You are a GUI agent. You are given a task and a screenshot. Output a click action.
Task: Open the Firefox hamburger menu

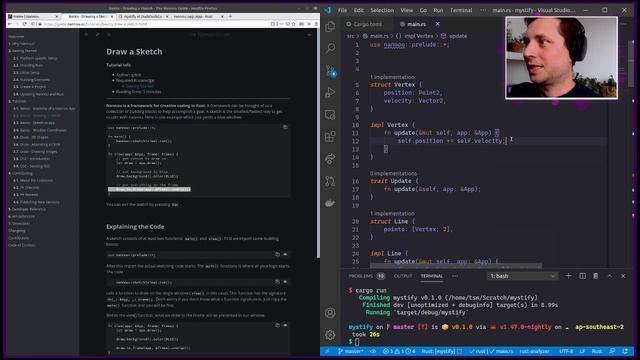pos(316,24)
